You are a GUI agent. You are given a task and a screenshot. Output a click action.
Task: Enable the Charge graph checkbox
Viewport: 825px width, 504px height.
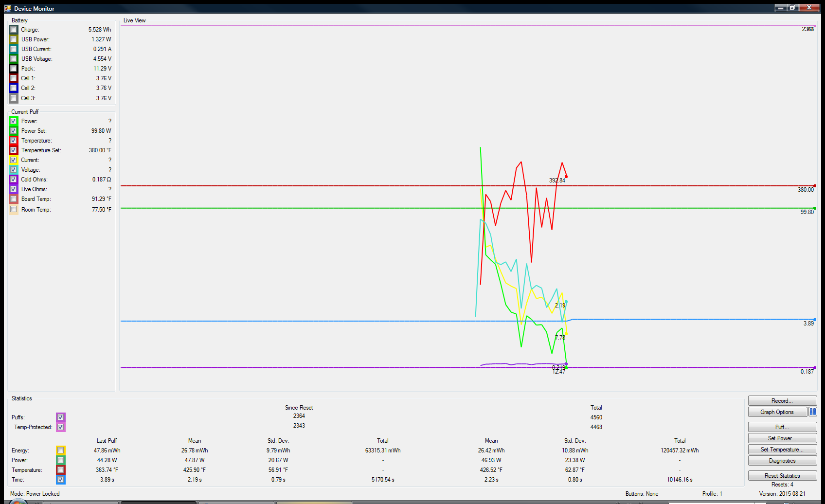[14, 30]
